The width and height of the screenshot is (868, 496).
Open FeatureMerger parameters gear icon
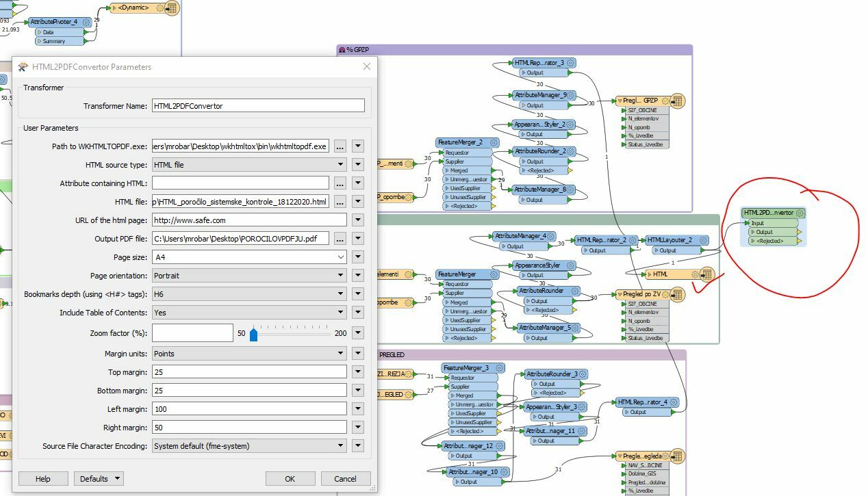point(494,274)
